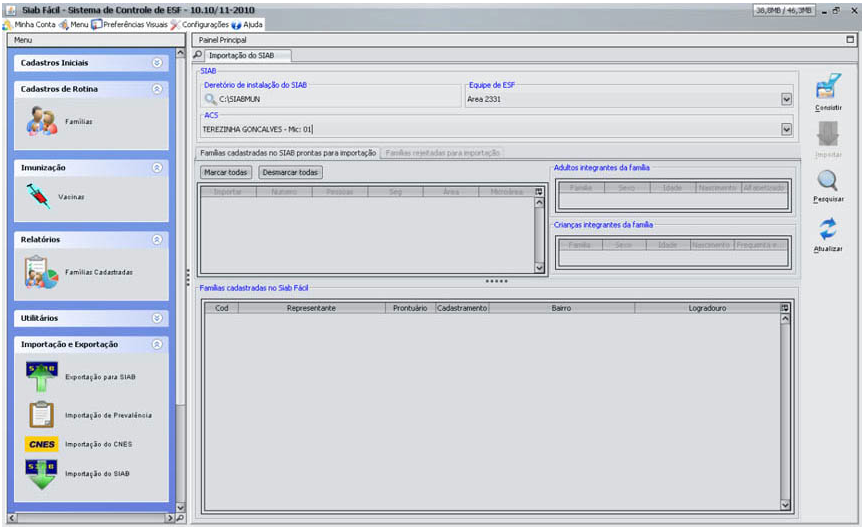
Task: Click the Vacinas link text
Action: [x=72, y=197]
